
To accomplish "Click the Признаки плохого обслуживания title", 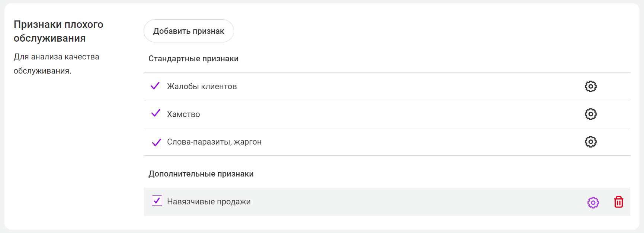I will pyautogui.click(x=58, y=31).
